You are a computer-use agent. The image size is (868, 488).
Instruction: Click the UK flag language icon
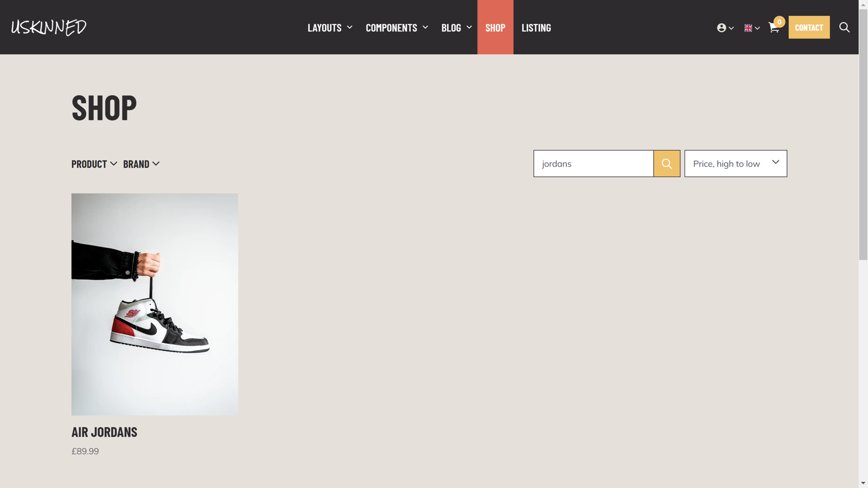751,28
